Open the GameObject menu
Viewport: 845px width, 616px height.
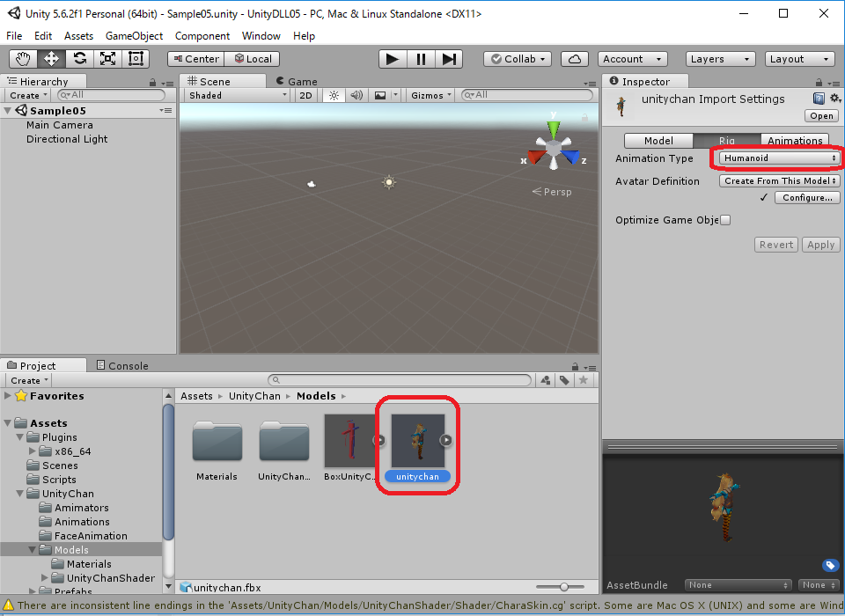134,36
